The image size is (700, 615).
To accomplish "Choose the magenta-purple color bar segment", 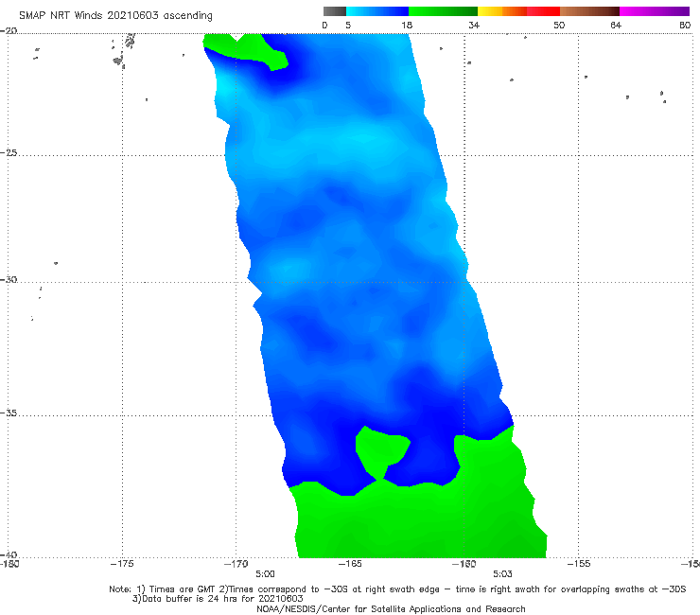I will 655,11.
